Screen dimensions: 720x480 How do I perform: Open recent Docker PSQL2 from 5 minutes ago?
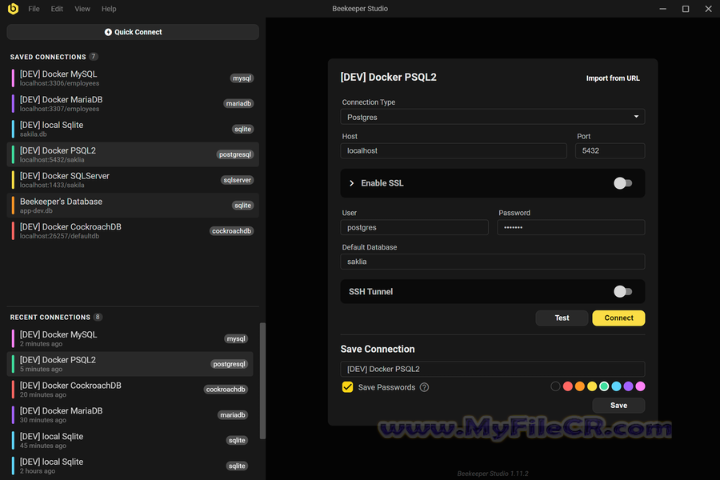click(x=130, y=364)
